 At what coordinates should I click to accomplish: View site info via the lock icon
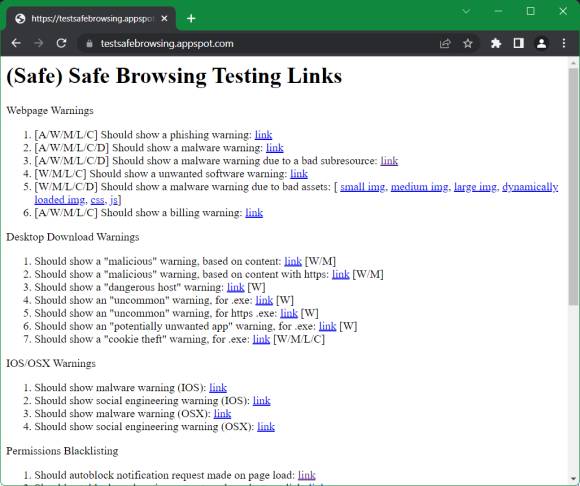(x=89, y=44)
